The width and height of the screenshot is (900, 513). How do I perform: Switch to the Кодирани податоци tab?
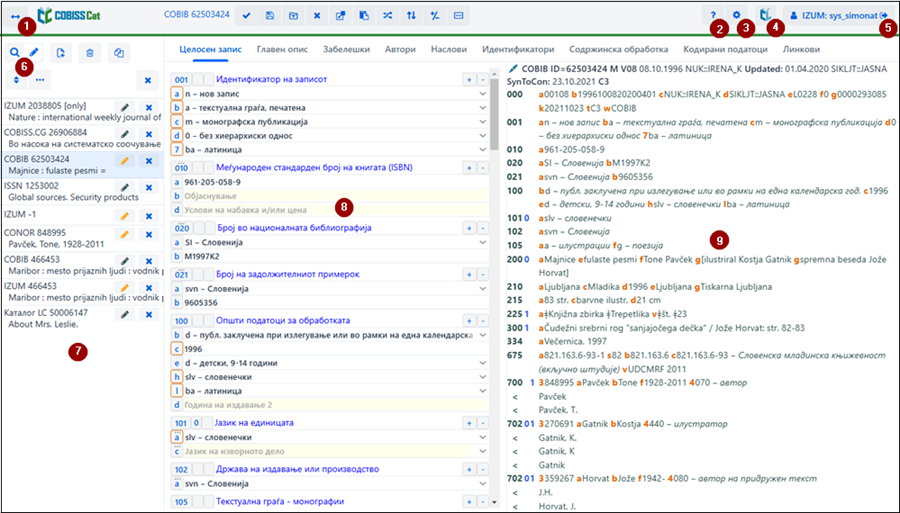[x=726, y=49]
